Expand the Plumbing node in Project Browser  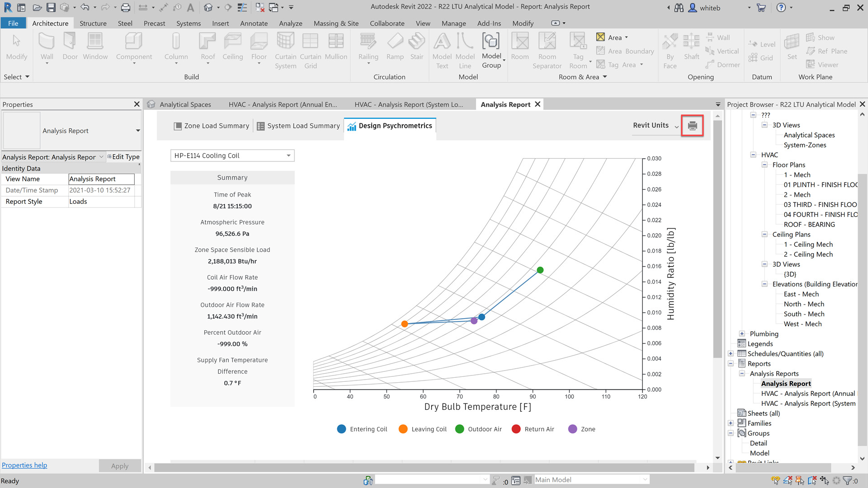742,334
